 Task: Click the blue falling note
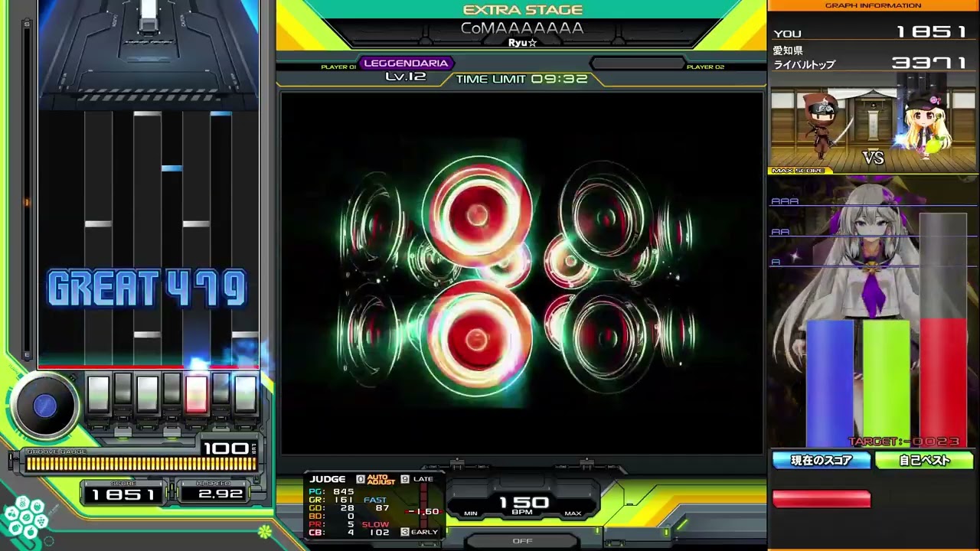click(x=171, y=168)
